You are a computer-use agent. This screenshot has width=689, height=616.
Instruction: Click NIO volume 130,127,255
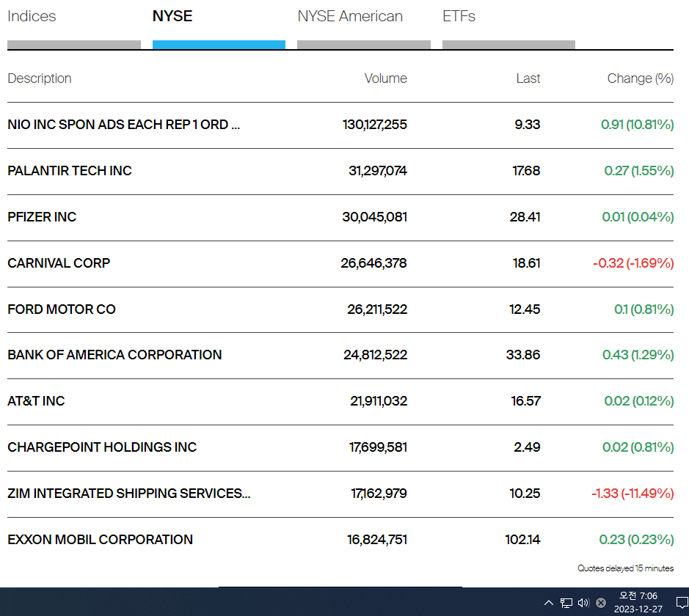click(375, 125)
